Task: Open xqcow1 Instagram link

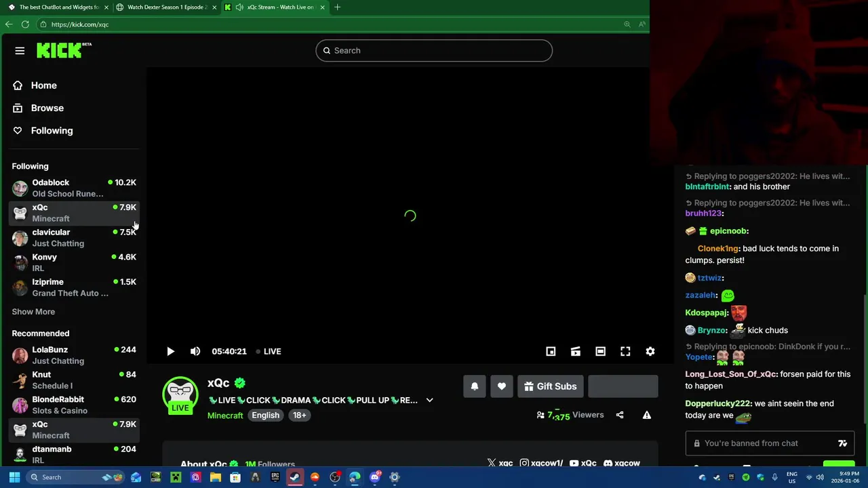Action: click(541, 463)
